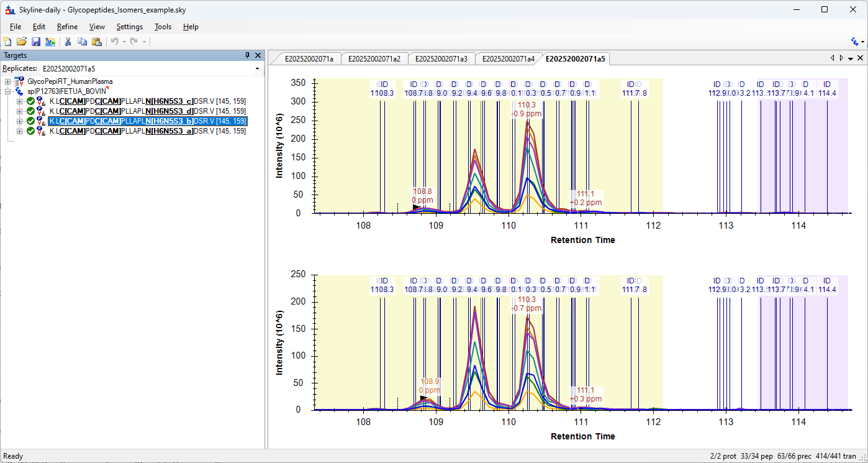Open the Settings menu
This screenshot has height=463, width=868.
click(129, 27)
